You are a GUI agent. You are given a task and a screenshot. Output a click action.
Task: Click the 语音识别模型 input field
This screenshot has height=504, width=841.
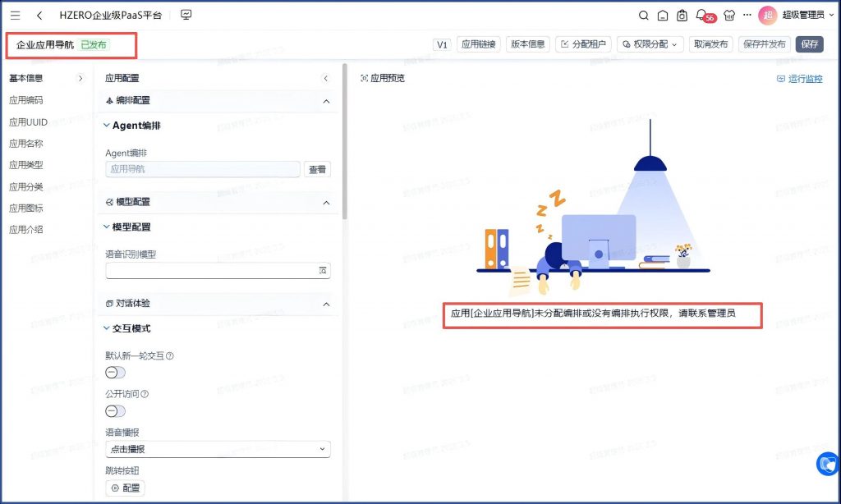(x=211, y=270)
